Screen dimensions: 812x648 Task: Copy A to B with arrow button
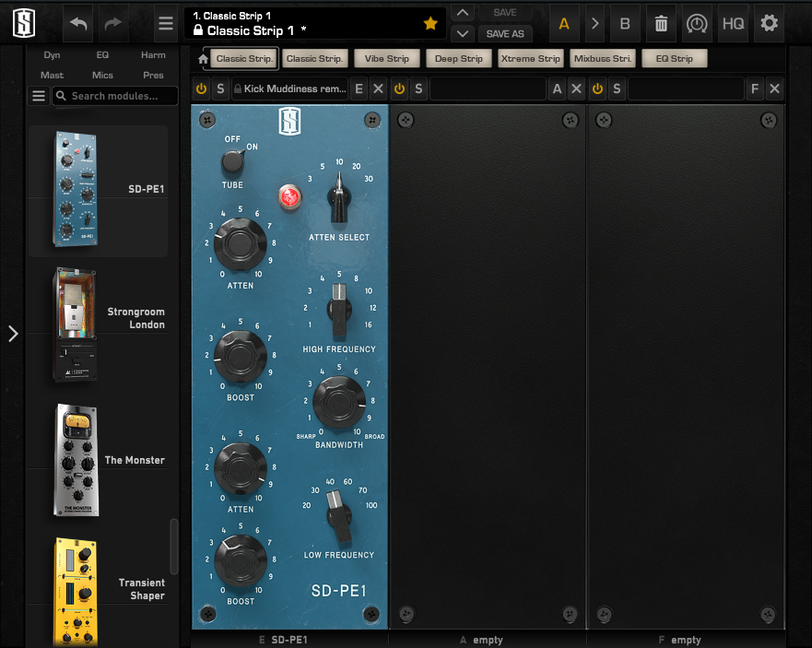pyautogui.click(x=595, y=24)
